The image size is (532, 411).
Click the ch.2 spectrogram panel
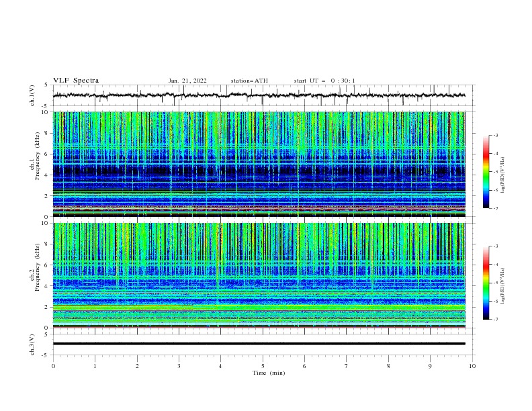259,275
